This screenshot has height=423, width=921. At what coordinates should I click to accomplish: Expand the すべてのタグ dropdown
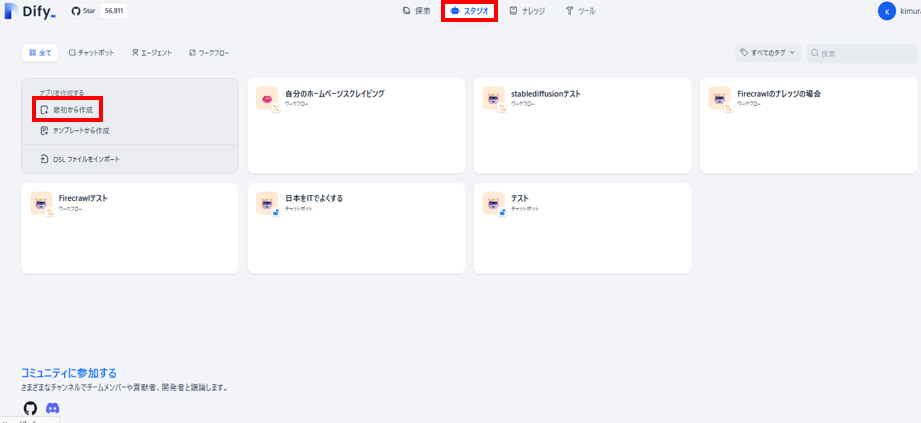[768, 53]
